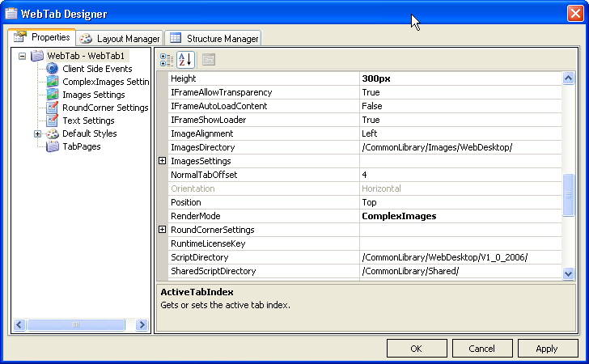589x364 pixels.
Task: Expand the ImagesSettings property row
Action: click(x=163, y=161)
